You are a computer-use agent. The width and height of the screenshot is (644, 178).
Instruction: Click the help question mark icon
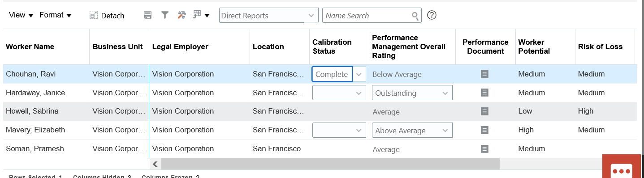432,15
